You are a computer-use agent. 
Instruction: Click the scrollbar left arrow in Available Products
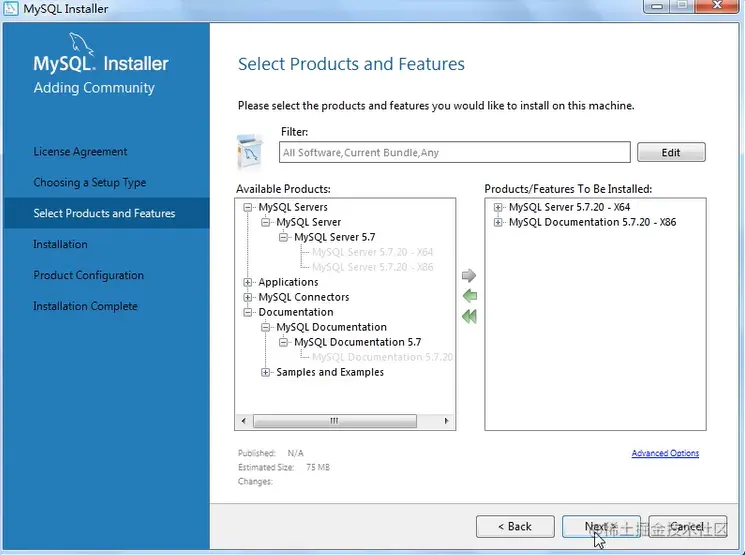244,421
